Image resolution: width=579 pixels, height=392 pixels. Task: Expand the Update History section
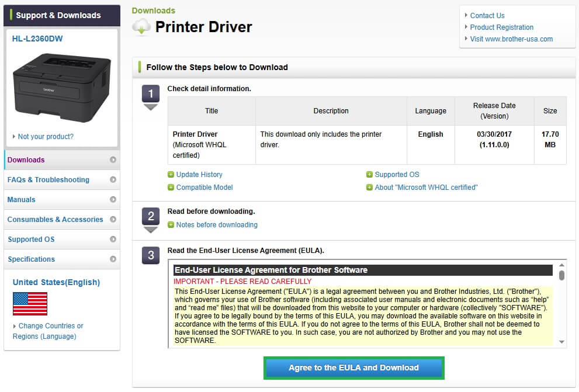(195, 175)
